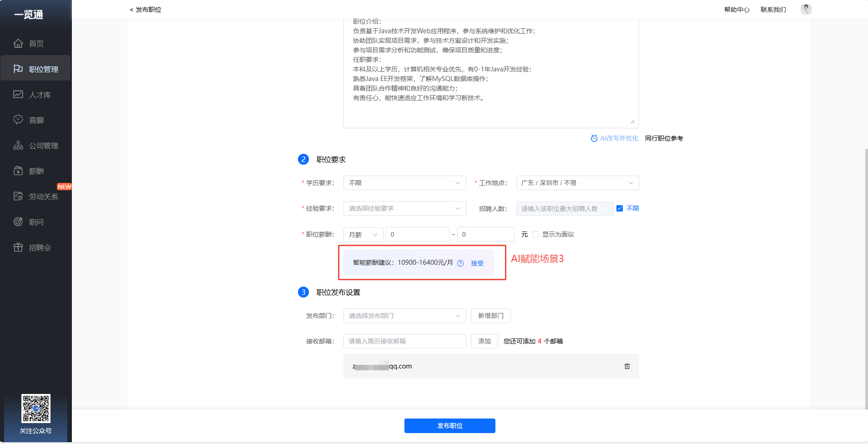Click the 关注公众号 QR code
The width and height of the screenshot is (868, 444).
coord(36,409)
